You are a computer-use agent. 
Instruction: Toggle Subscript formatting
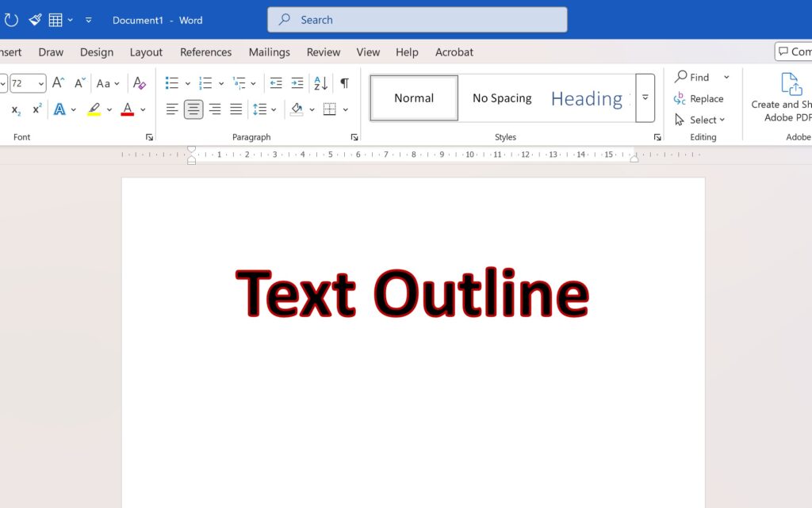[x=16, y=109]
